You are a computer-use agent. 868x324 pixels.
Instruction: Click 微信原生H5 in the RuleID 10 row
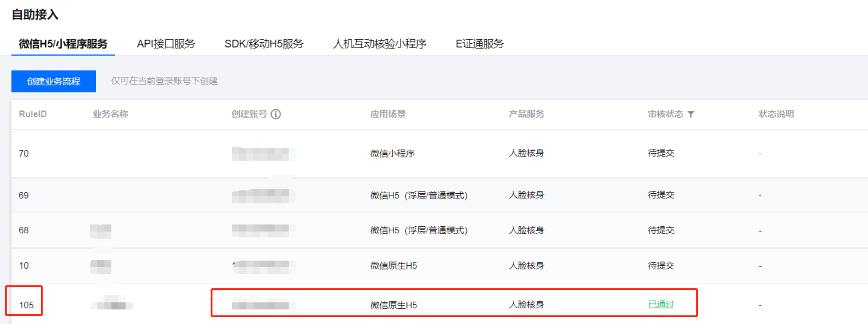coord(393,266)
